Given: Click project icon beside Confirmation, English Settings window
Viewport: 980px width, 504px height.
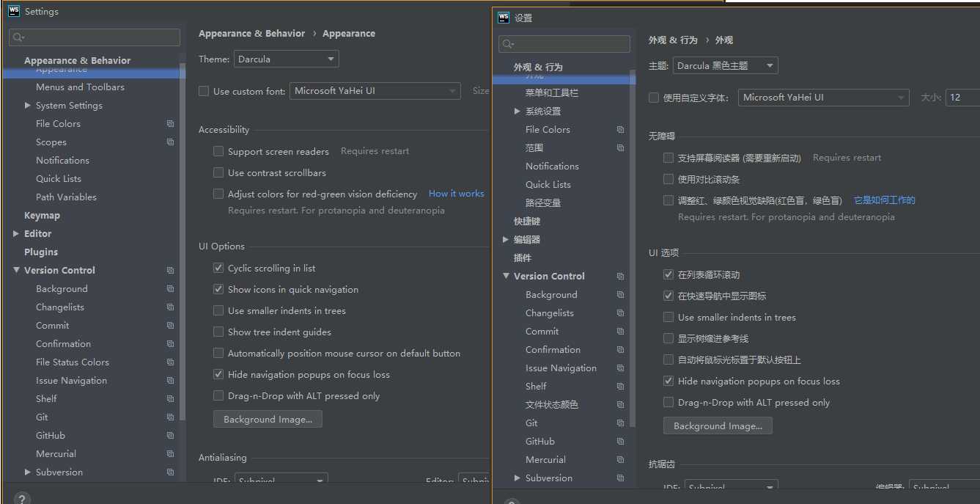Looking at the screenshot, I should point(170,344).
